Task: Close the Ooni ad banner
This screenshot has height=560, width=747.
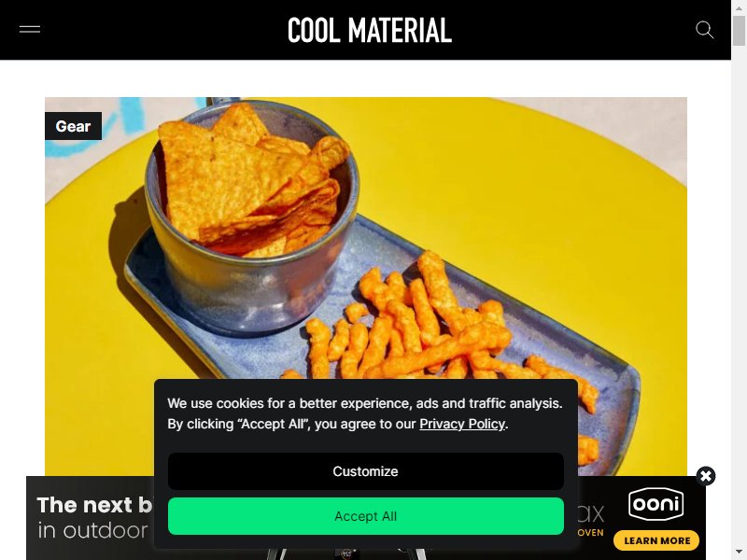Action: [x=706, y=476]
